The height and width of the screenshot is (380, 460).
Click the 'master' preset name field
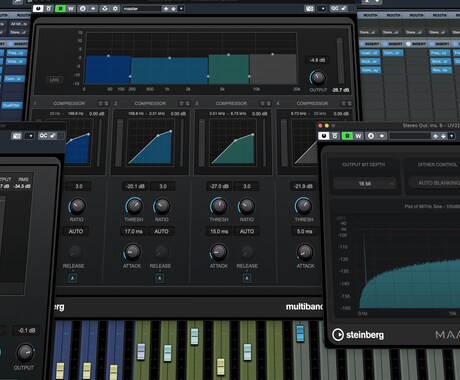coord(141,8)
